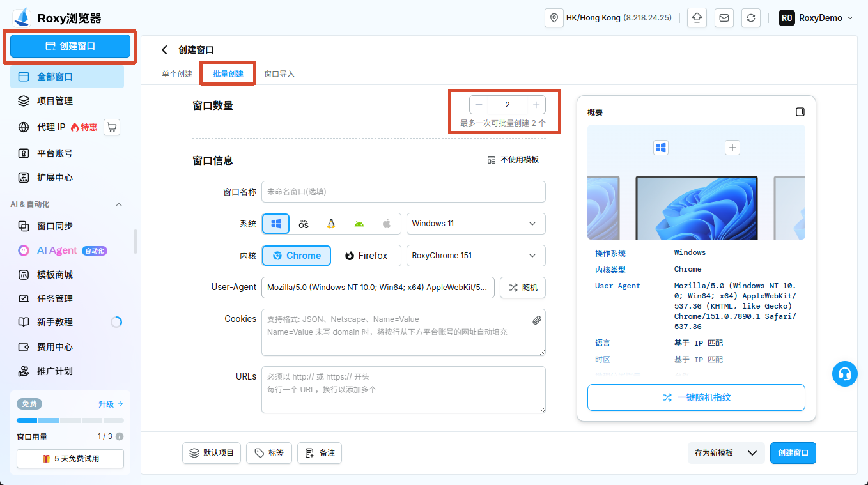Click the Windows 11 desktop preview thumbnail

point(697,208)
